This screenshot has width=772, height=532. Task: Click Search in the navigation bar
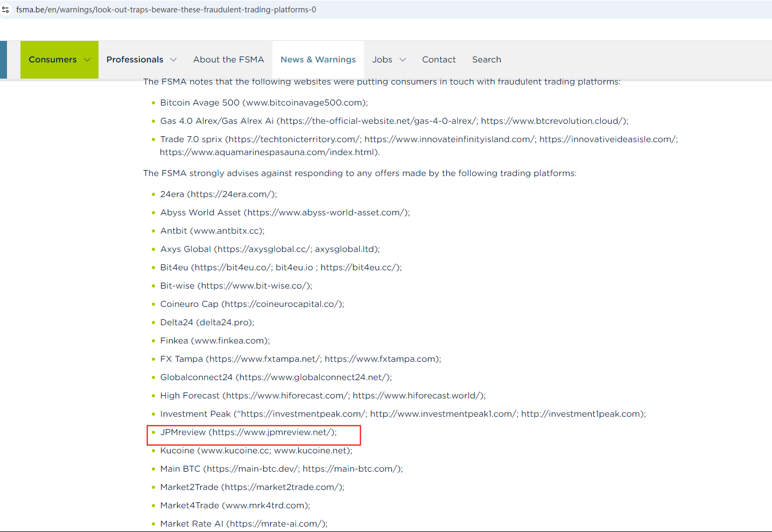(486, 60)
